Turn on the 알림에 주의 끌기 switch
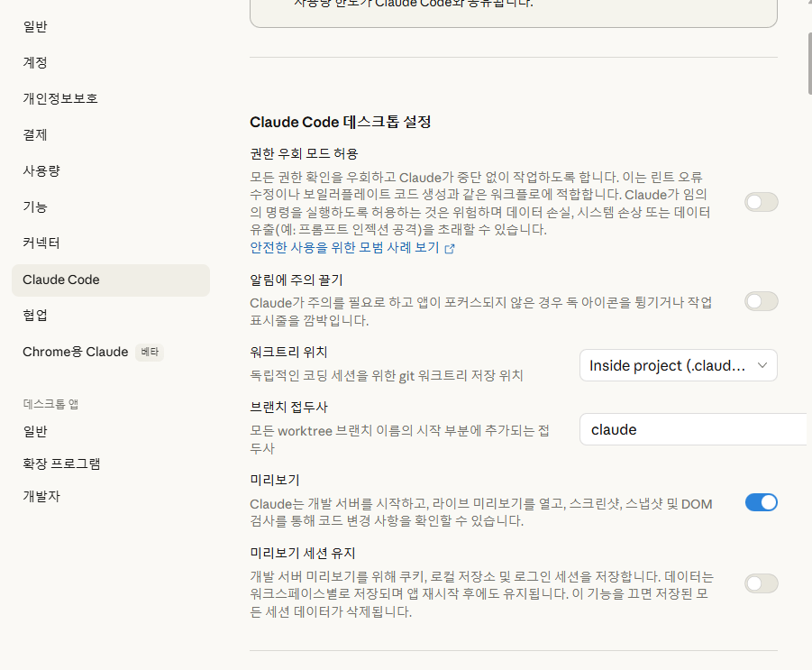Viewport: 812px width, 670px height. [x=761, y=301]
